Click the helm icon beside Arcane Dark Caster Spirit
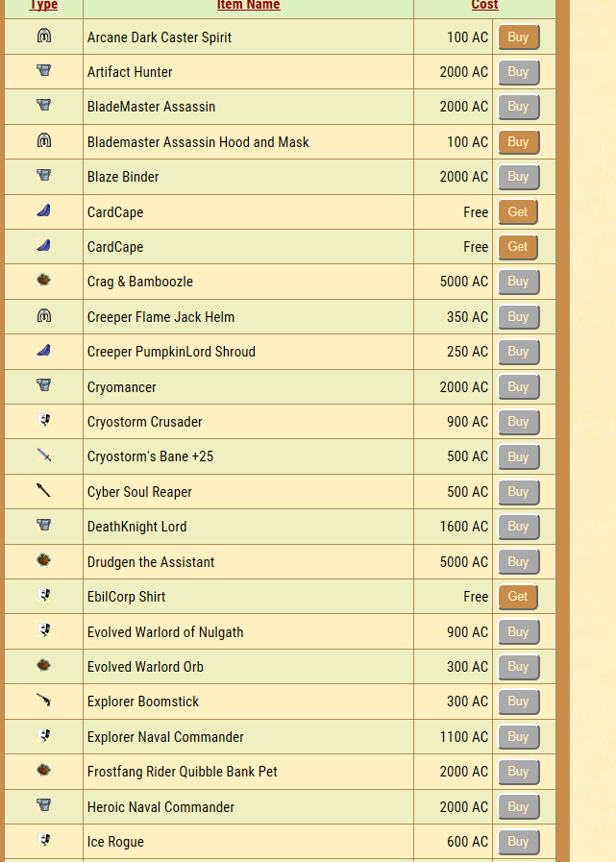The image size is (616, 862). pos(44,36)
